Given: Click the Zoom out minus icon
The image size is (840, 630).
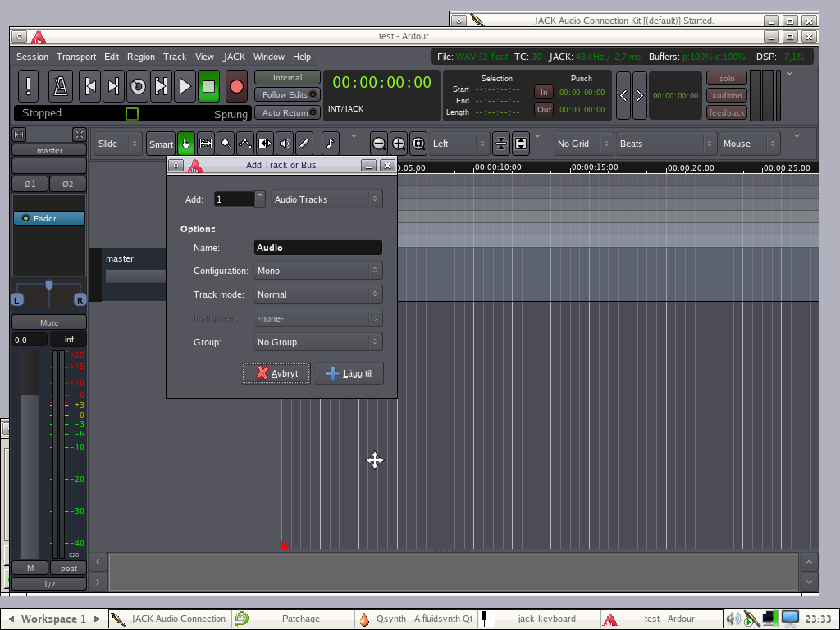Looking at the screenshot, I should pos(379,144).
